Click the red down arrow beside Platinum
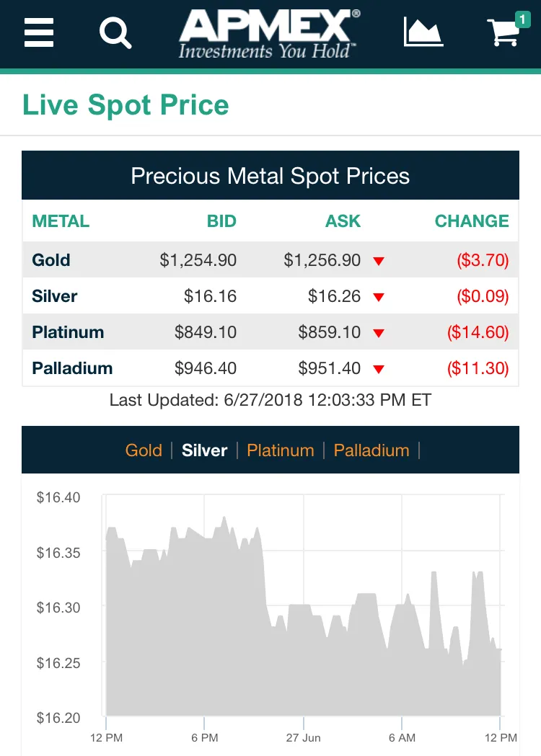This screenshot has height=756, width=541. pos(379,333)
